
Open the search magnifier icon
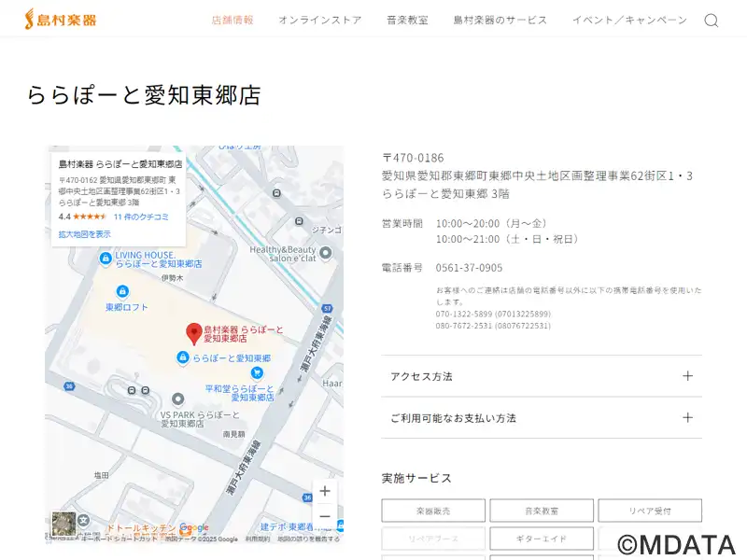712,21
